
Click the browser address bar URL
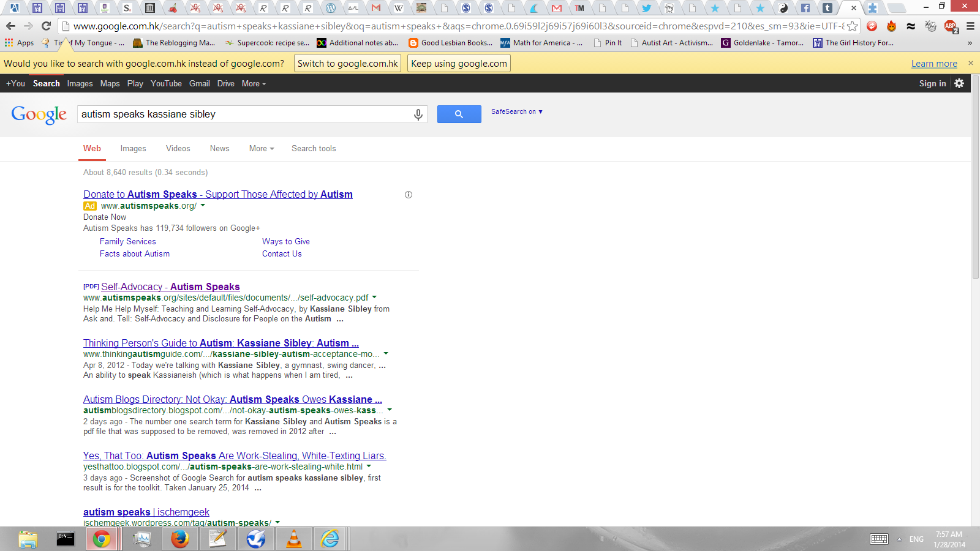[x=458, y=26]
